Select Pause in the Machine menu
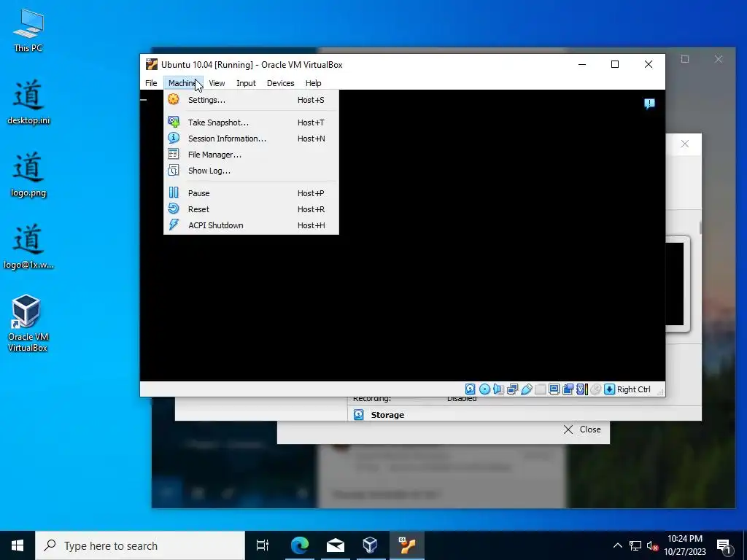Image resolution: width=747 pixels, height=560 pixels. [x=251, y=192]
